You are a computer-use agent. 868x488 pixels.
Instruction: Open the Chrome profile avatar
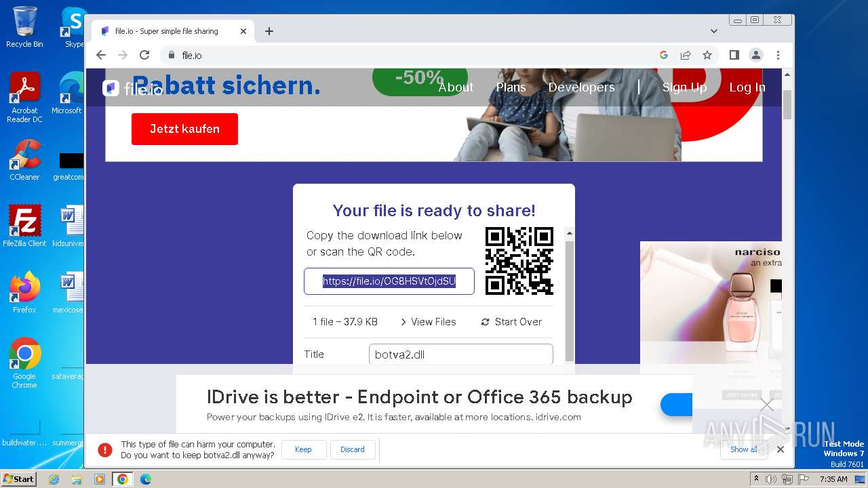click(756, 55)
